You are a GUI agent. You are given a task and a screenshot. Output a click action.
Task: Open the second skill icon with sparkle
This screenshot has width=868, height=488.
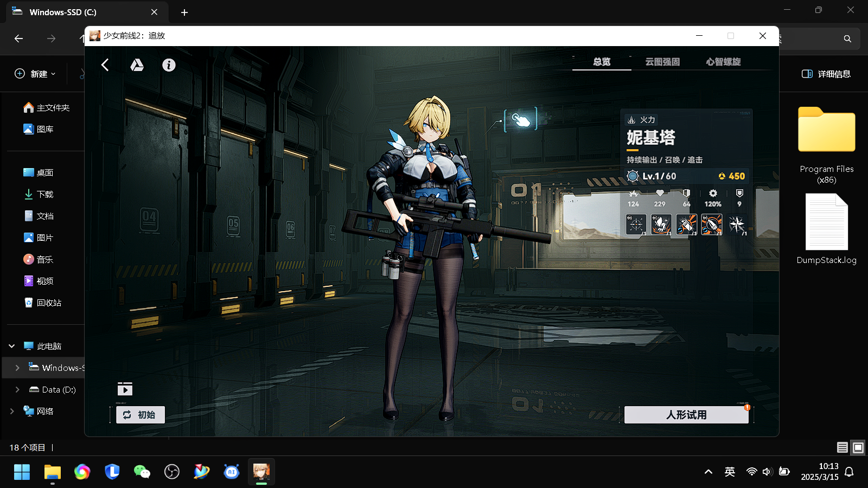(661, 224)
